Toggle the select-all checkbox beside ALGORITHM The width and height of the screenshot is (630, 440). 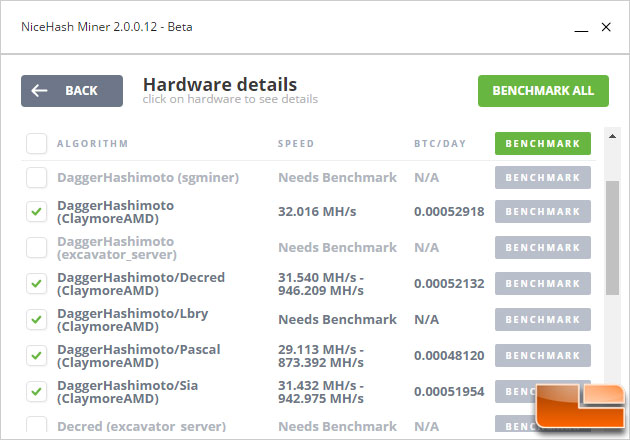37,143
